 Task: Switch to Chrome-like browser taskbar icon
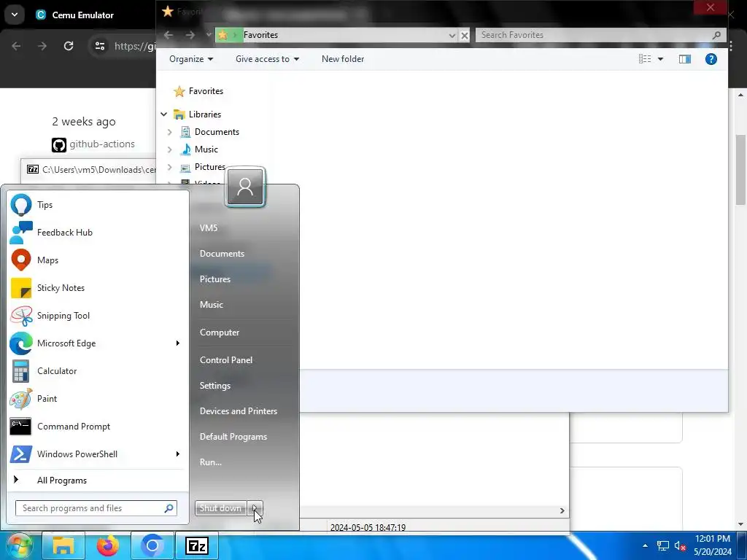[x=152, y=545]
